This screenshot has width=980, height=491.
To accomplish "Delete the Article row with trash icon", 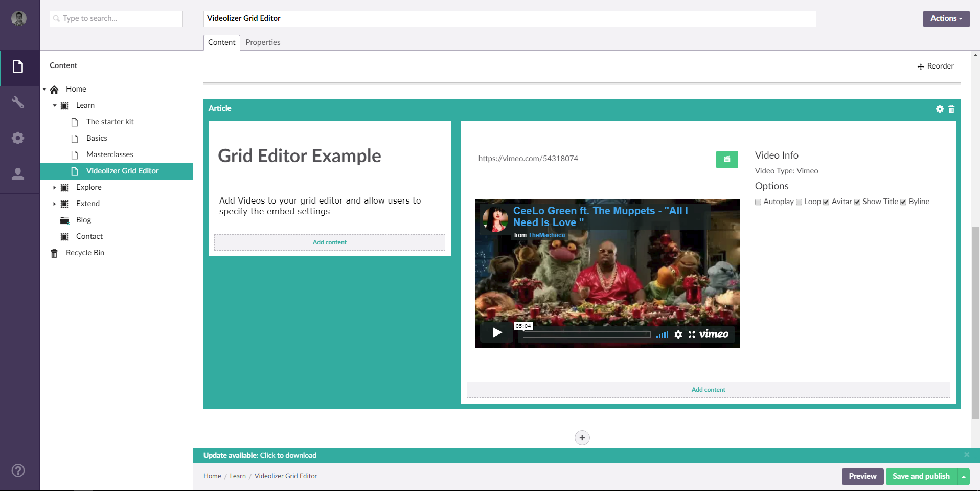I will coord(951,109).
